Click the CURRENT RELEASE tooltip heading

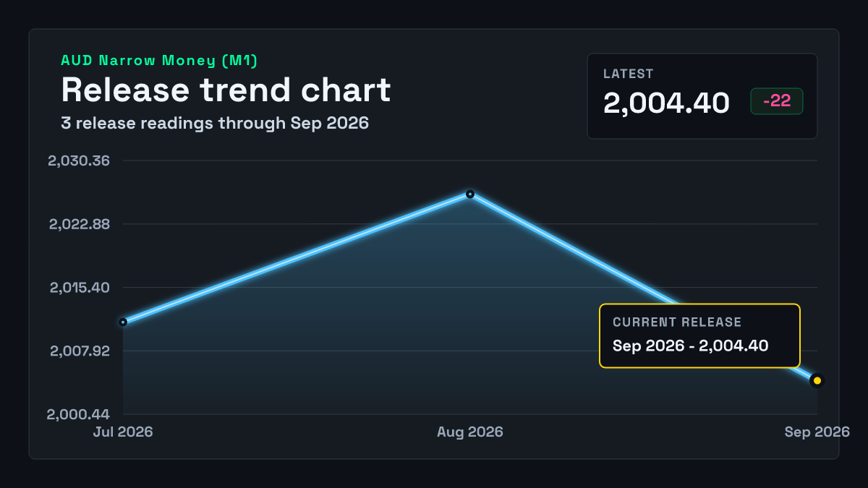(677, 322)
